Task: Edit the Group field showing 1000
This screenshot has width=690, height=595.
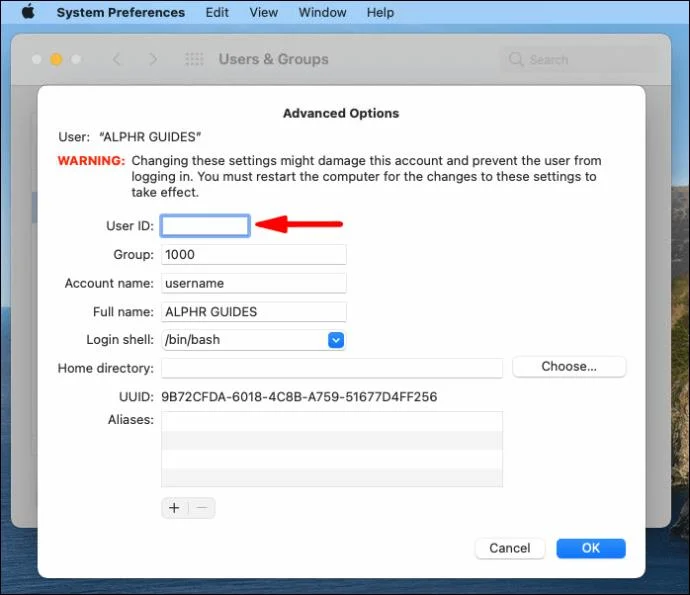Action: click(x=254, y=255)
